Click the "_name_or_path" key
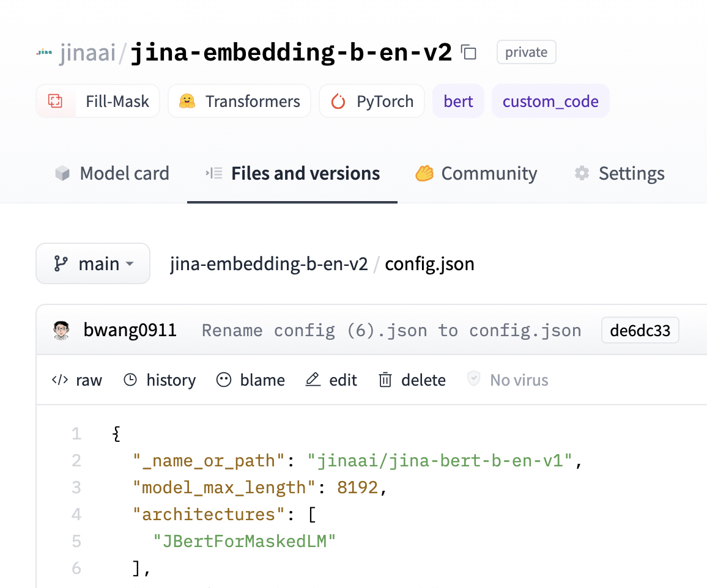The image size is (707, 588). 209,460
